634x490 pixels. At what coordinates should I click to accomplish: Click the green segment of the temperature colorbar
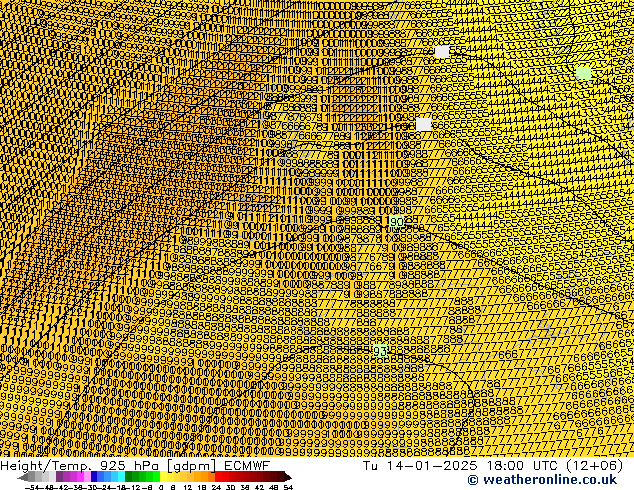pos(142,476)
